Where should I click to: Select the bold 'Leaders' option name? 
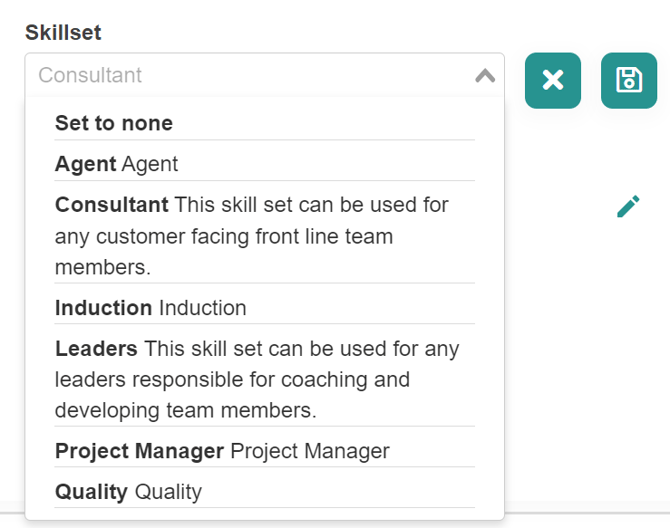96,349
